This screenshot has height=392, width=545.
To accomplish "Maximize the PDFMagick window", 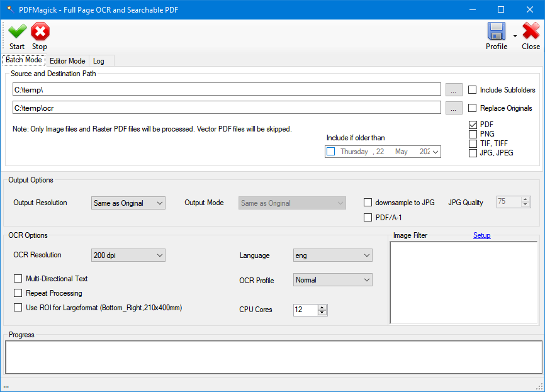I will pyautogui.click(x=501, y=9).
